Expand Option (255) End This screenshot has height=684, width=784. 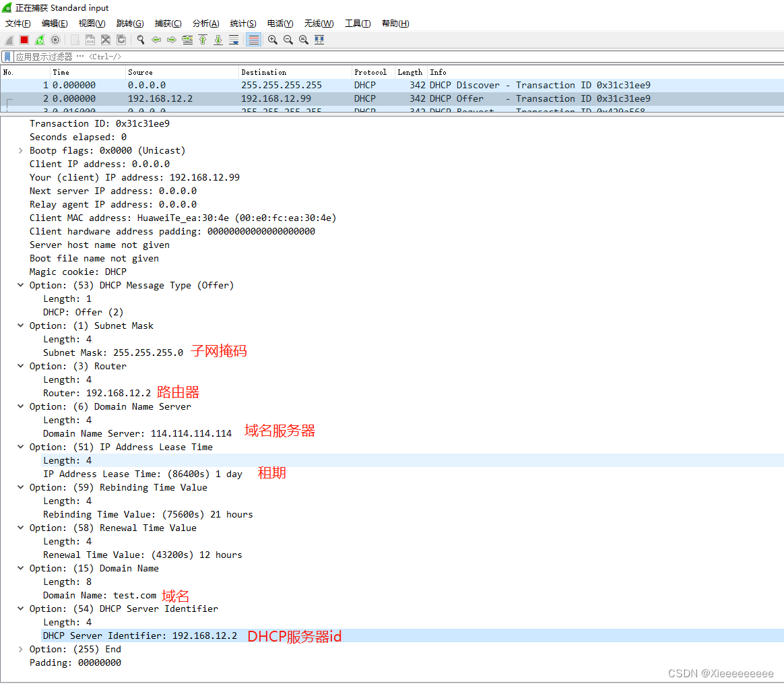click(20, 648)
